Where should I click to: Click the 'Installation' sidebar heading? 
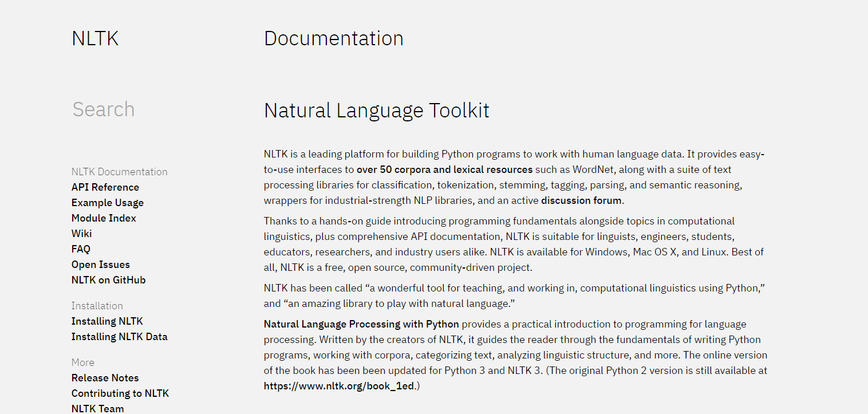pyautogui.click(x=97, y=306)
